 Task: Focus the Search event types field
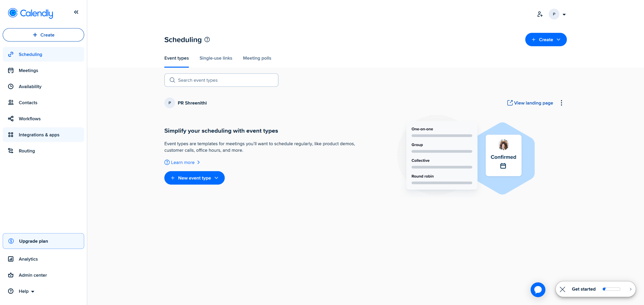coord(221,80)
